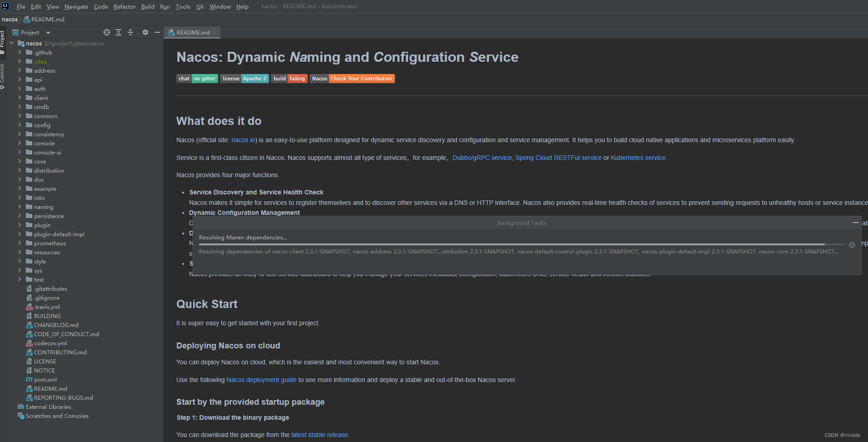Image resolution: width=868 pixels, height=442 pixels.
Task: Click the IntelliJ IDEA app logo icon
Action: 5,6
